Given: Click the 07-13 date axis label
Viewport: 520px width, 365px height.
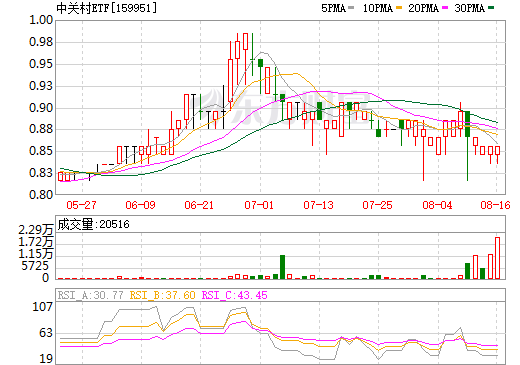Looking at the screenshot, I should point(318,205).
